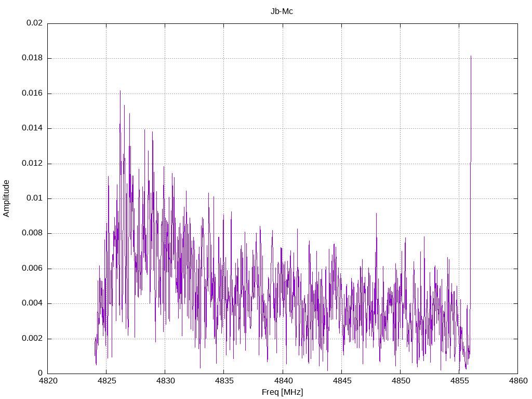Click the 4845 x-axis tick label
The height and width of the screenshot is (399, 532).
[342, 381]
